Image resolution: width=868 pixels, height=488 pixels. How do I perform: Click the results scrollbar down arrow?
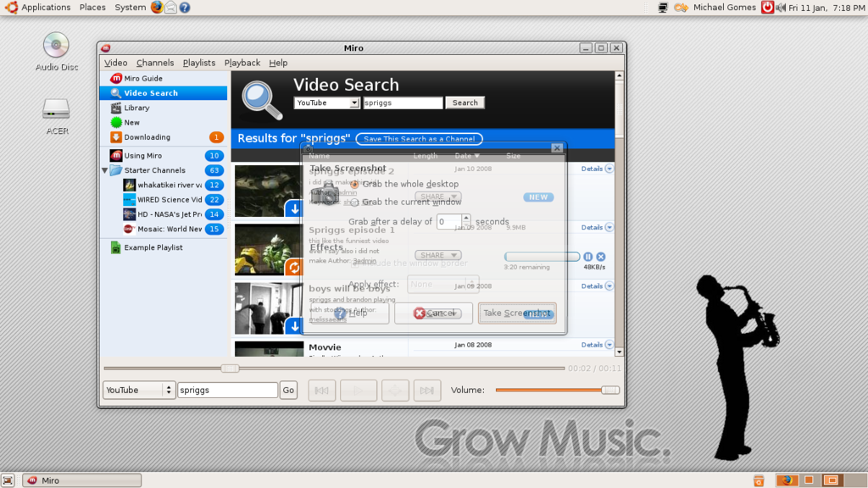[619, 352]
